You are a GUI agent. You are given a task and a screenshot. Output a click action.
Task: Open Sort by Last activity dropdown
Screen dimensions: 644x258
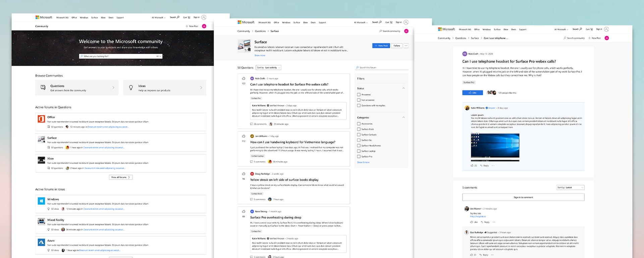click(x=268, y=68)
